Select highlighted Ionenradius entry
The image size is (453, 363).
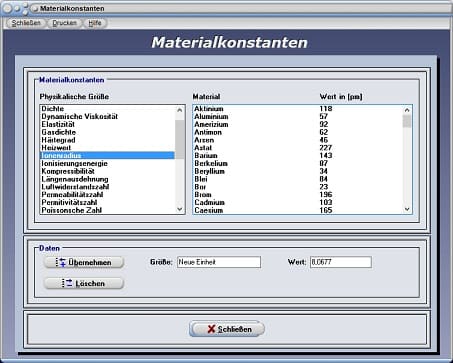tap(107, 155)
